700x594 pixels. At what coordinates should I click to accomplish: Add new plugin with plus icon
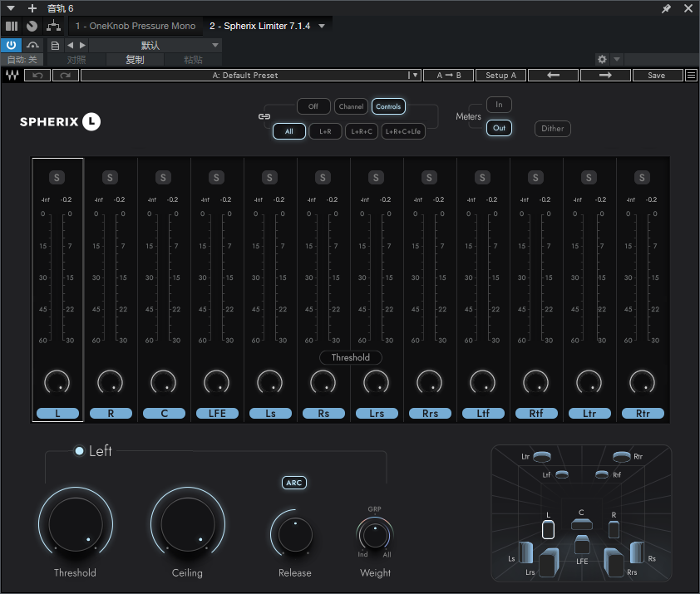[x=32, y=8]
